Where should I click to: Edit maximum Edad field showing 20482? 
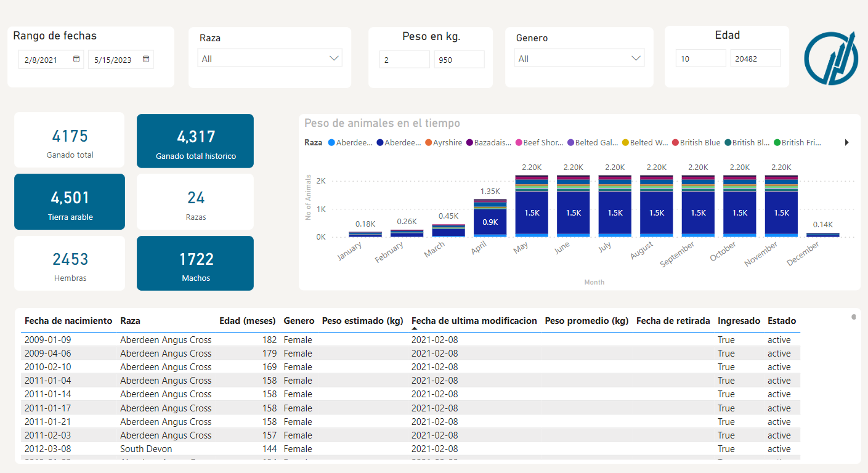(x=755, y=59)
